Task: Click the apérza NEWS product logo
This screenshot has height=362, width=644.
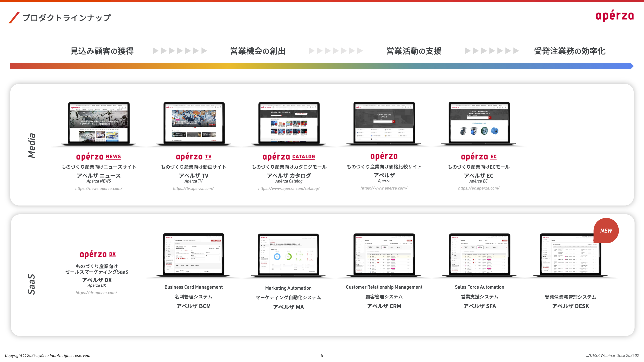Action: (x=99, y=157)
